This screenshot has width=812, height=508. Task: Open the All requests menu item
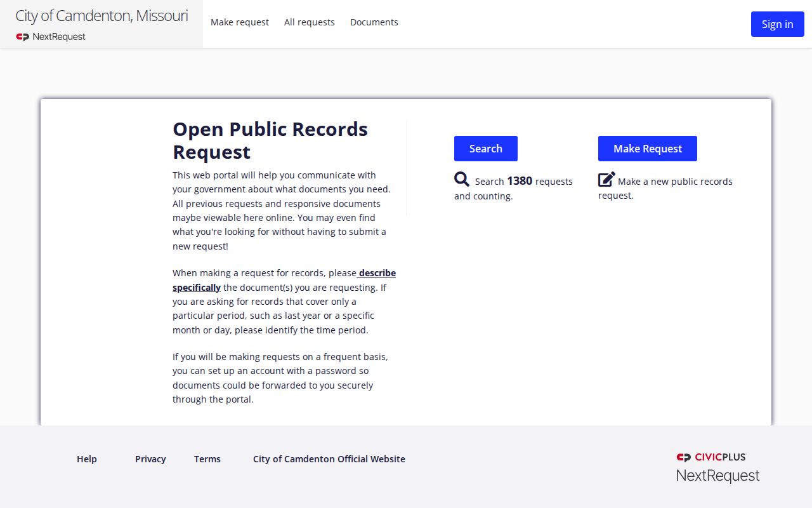310,22
